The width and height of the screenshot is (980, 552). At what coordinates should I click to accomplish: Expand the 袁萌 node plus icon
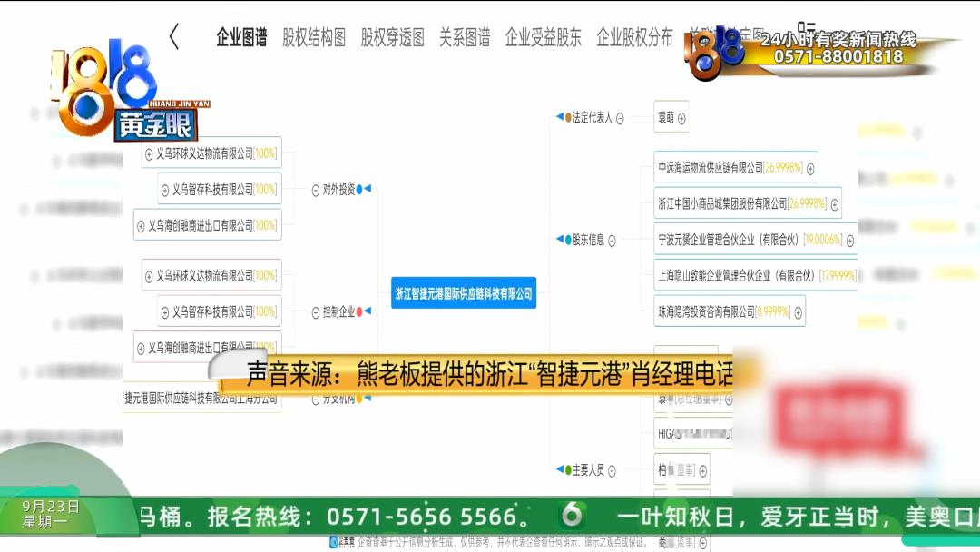click(681, 118)
